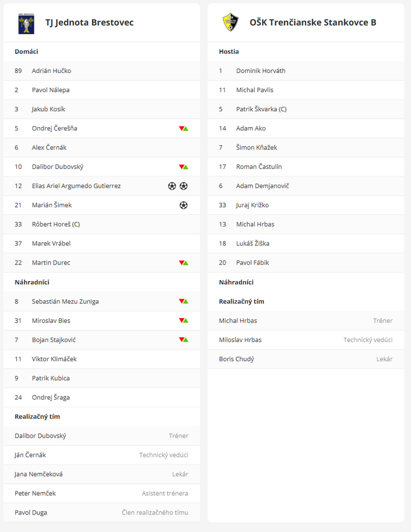Viewport: 411px width, 532px height.
Task: Open goalkeeper Dominik Horváth's profile
Action: [x=261, y=71]
